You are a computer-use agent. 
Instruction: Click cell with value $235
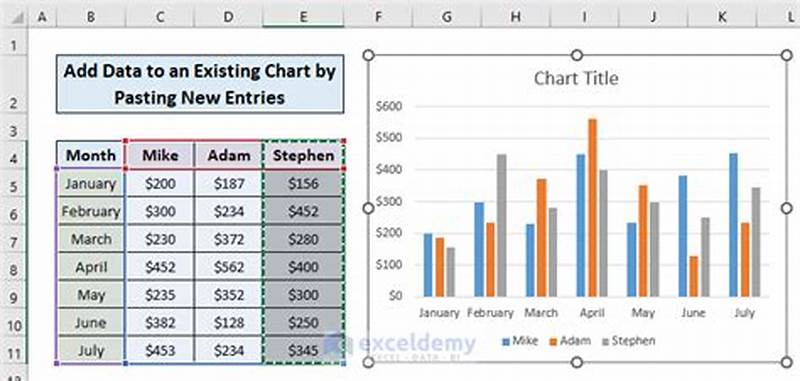160,295
